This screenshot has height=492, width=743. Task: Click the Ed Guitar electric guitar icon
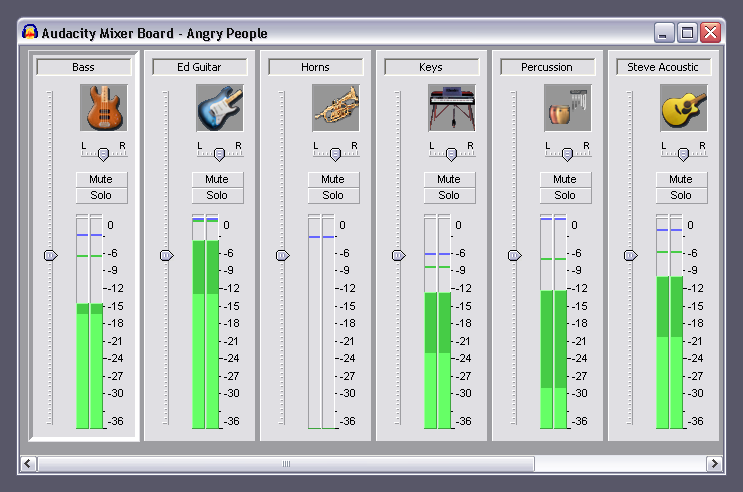pos(219,108)
